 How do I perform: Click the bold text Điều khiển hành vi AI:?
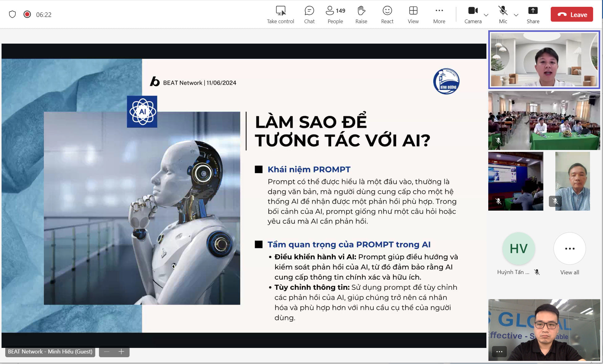pyautogui.click(x=315, y=257)
